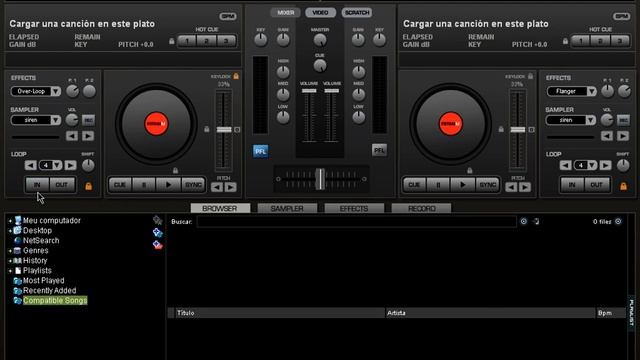Screen dimensions: 640x360
Task: Switch to the VIDEO panel
Action: coord(320,13)
